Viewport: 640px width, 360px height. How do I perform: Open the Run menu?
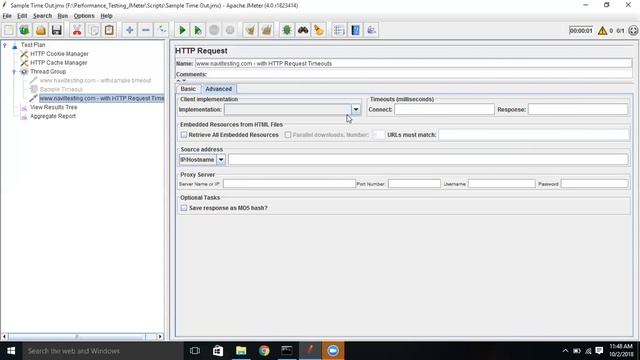coord(62,16)
